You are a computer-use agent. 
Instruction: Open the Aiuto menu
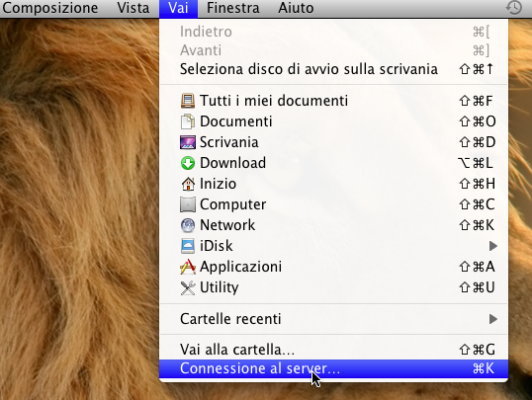[x=296, y=8]
